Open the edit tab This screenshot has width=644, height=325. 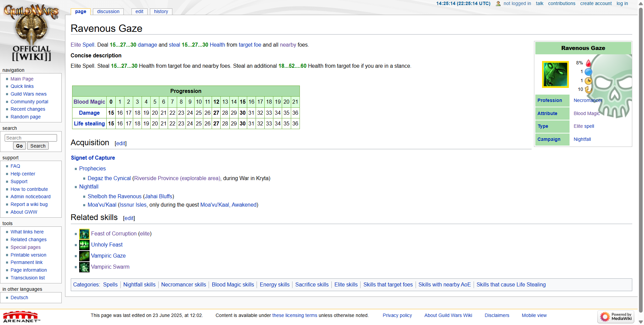point(140,11)
